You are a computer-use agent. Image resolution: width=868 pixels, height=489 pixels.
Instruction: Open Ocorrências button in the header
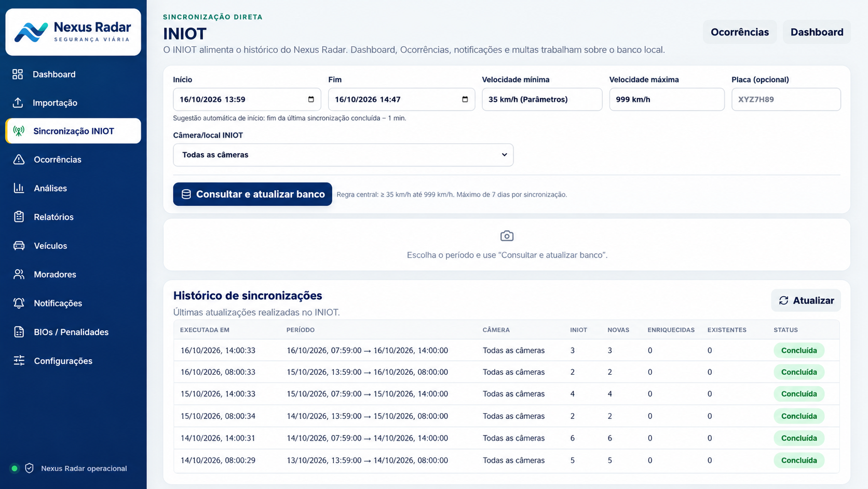(x=740, y=32)
